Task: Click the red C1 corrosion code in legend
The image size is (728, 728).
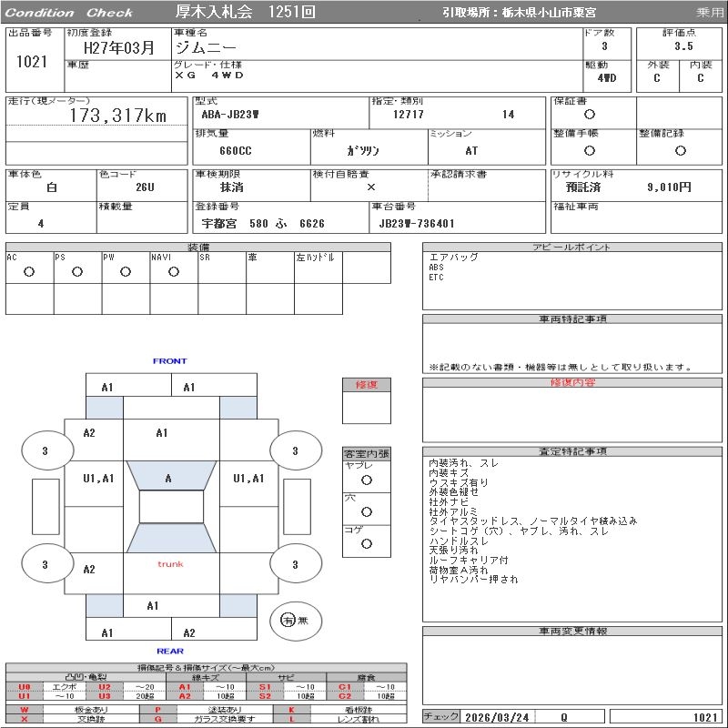Action: click(x=345, y=687)
